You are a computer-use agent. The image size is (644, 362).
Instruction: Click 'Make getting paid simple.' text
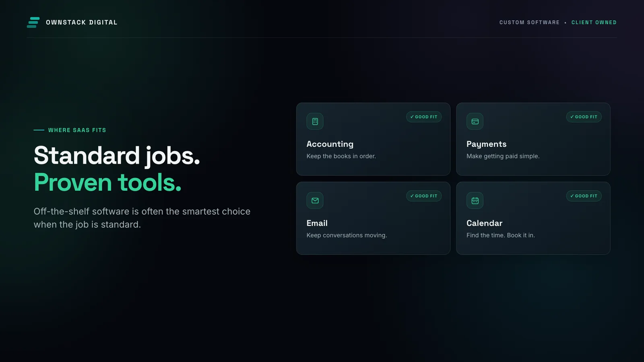(x=503, y=156)
